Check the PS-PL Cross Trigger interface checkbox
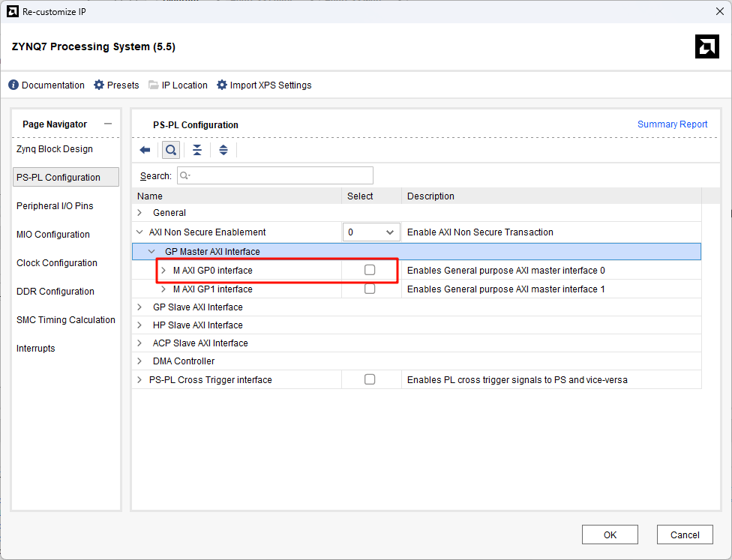Viewport: 732px width, 560px height. (x=370, y=379)
